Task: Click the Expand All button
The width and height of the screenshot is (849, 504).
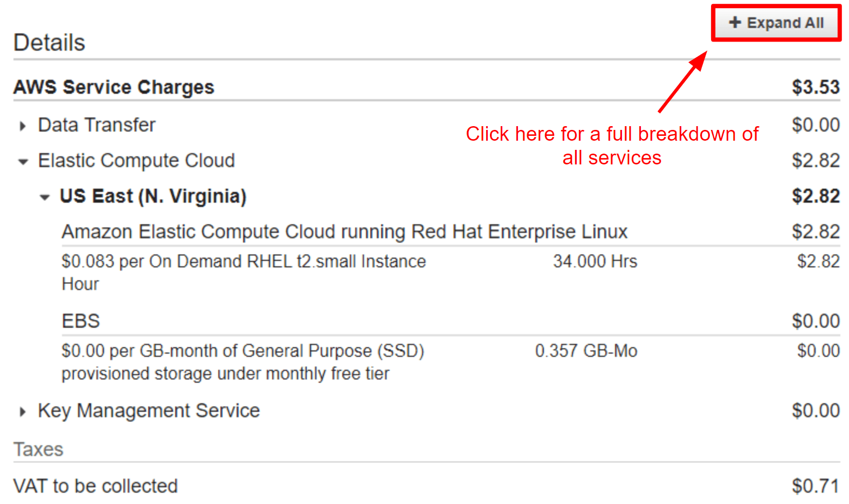Action: 776,23
